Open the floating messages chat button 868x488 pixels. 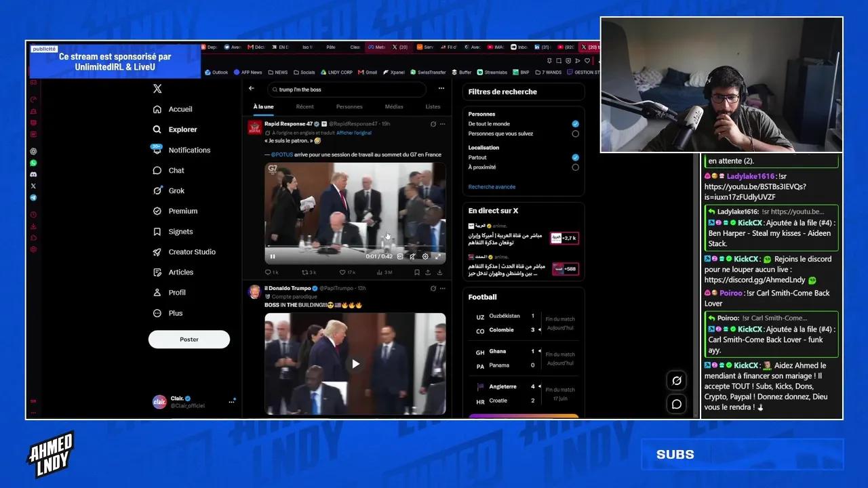[x=676, y=404]
